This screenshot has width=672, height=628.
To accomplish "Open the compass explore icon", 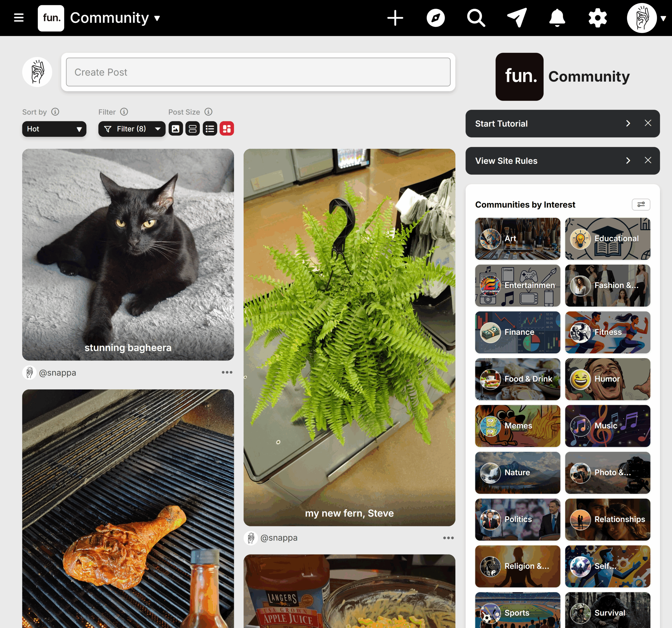I will click(435, 18).
